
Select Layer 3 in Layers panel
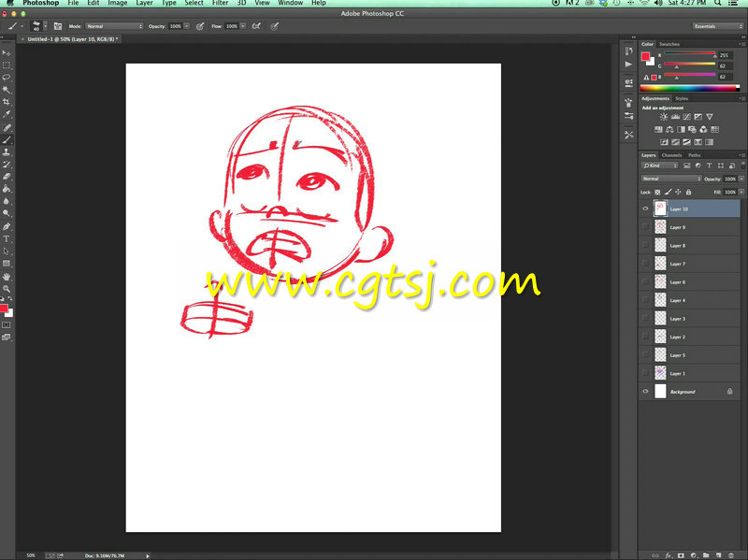[689, 319]
